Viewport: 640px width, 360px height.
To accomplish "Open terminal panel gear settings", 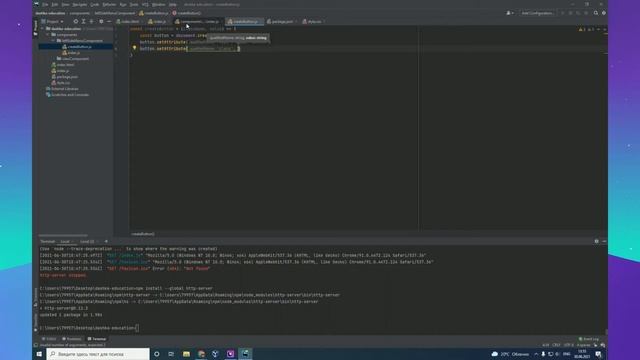I will 596,242.
